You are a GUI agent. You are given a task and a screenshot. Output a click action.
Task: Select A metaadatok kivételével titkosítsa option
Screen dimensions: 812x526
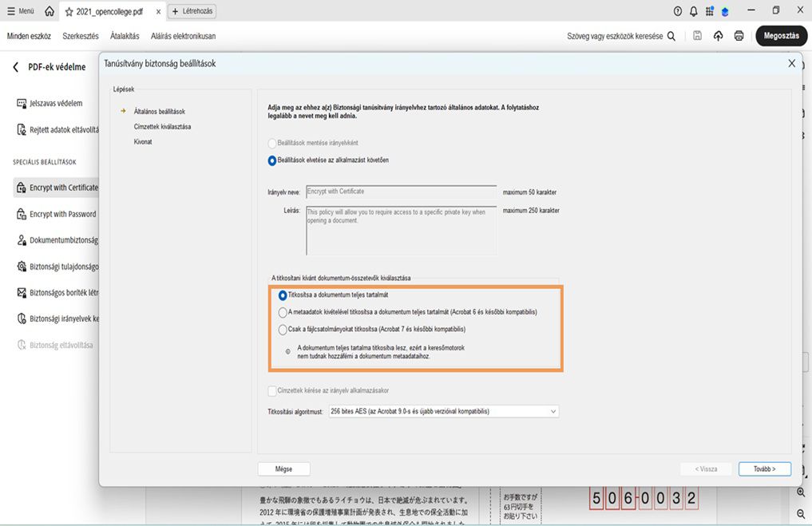tap(282, 312)
